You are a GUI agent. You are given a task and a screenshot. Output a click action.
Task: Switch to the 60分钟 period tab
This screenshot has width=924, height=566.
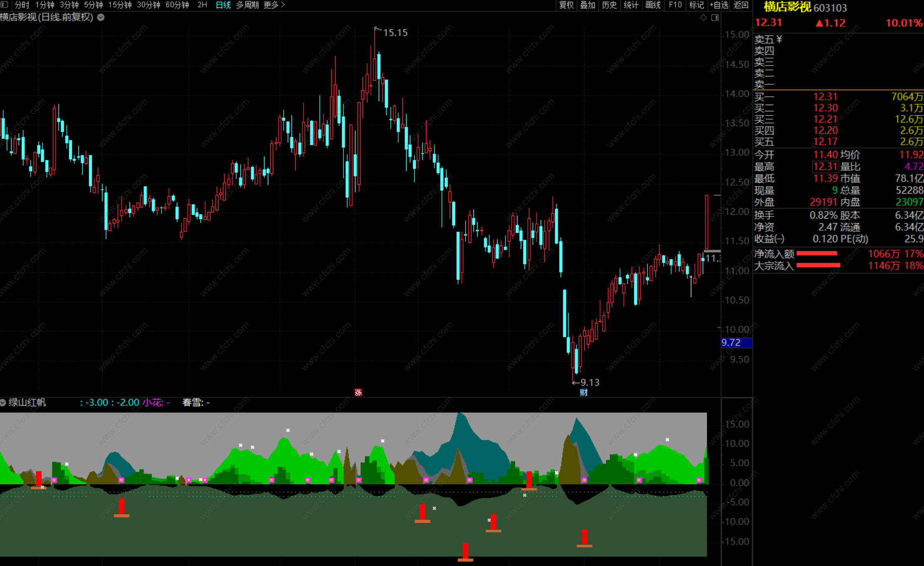tap(177, 5)
